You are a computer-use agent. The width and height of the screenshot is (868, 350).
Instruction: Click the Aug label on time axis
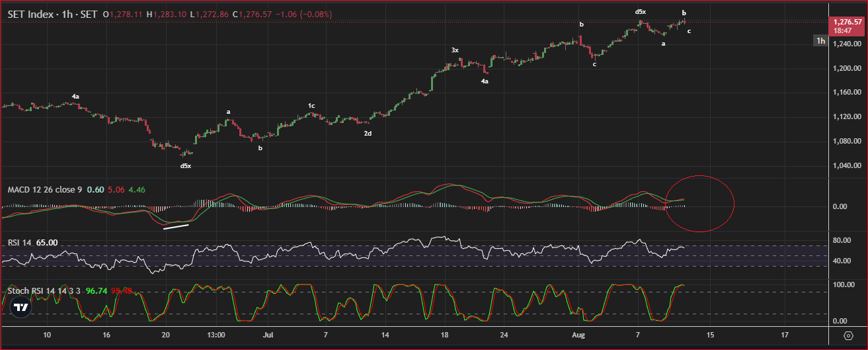pyautogui.click(x=579, y=335)
